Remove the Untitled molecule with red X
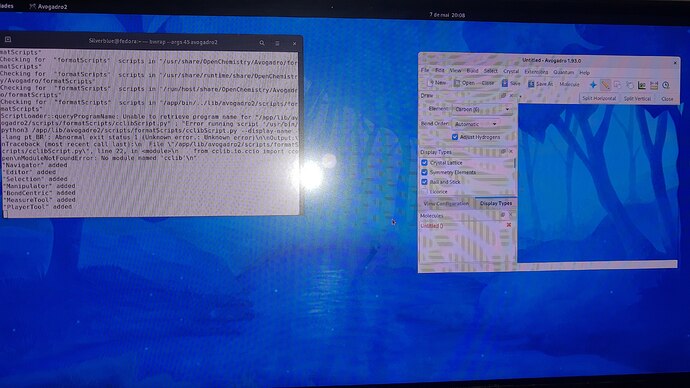 (x=509, y=225)
